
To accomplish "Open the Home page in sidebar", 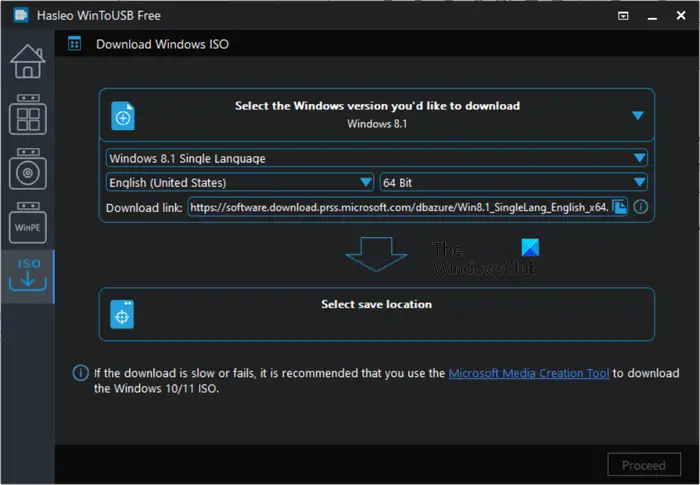I will tap(28, 62).
